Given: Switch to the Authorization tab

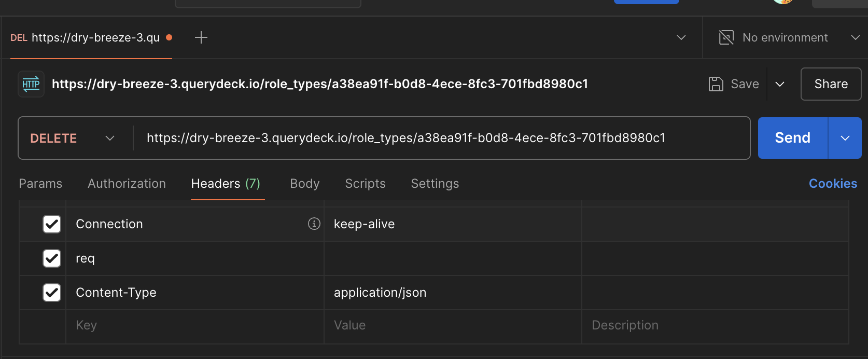Looking at the screenshot, I should point(127,184).
